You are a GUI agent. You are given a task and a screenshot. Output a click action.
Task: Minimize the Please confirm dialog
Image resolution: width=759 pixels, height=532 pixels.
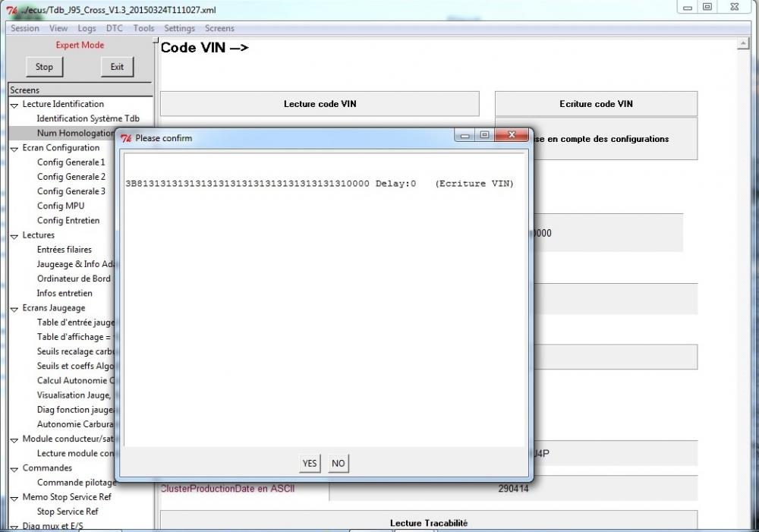click(x=465, y=136)
